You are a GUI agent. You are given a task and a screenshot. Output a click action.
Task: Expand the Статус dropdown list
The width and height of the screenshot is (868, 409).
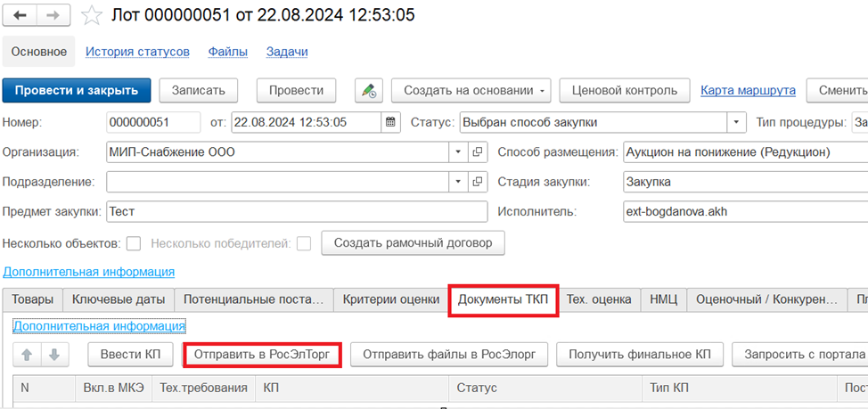tap(736, 122)
